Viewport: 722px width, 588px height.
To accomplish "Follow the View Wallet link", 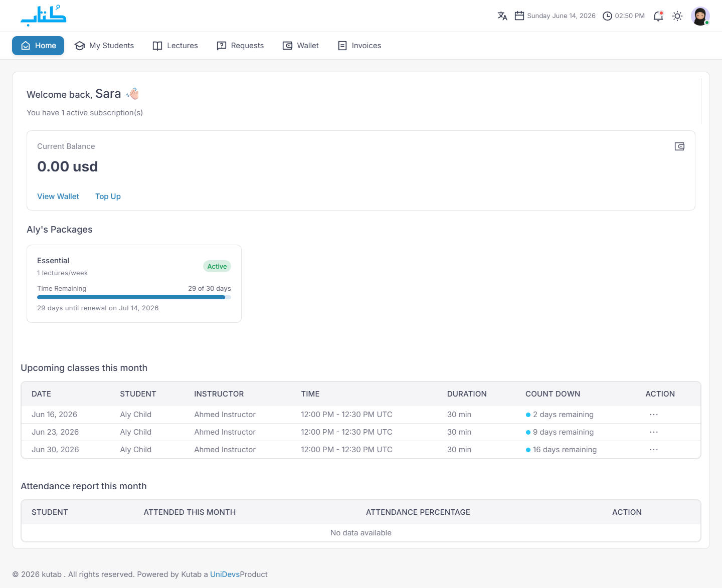I will [58, 197].
